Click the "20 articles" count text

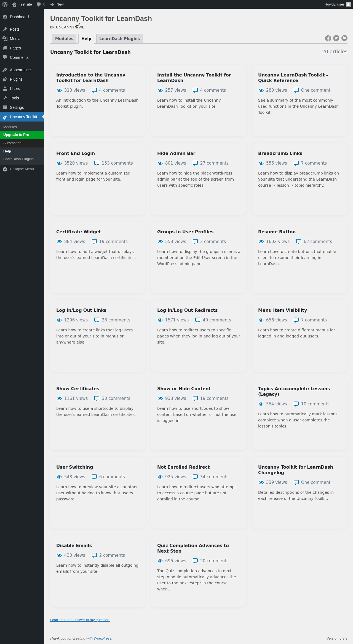335,52
